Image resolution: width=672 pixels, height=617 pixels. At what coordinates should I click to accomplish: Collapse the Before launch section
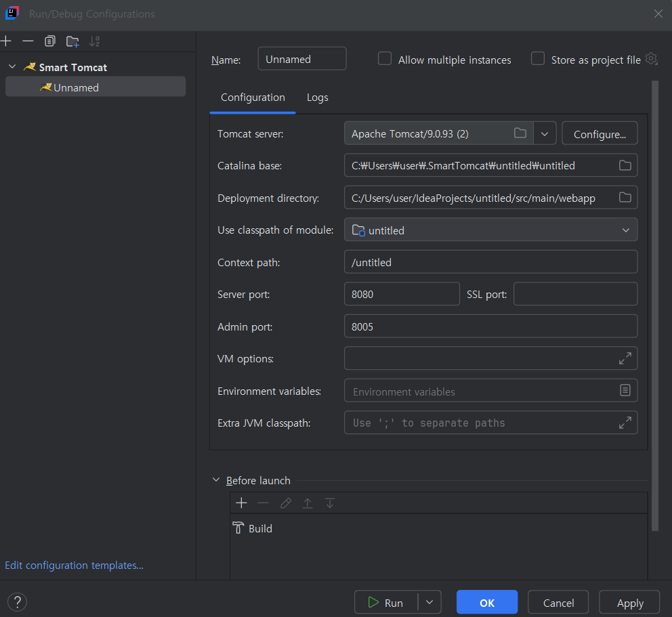pos(216,480)
